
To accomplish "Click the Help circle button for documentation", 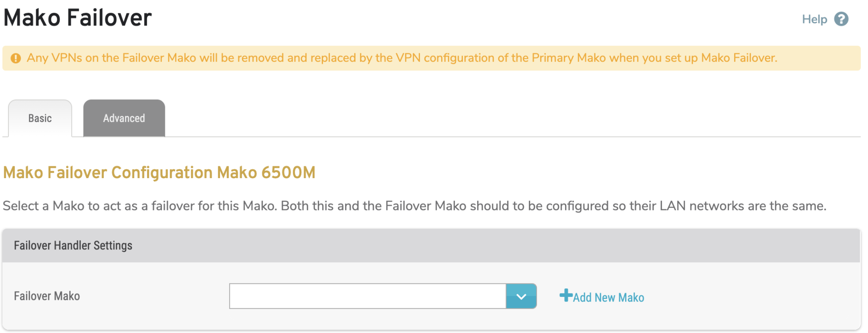I will [x=841, y=19].
